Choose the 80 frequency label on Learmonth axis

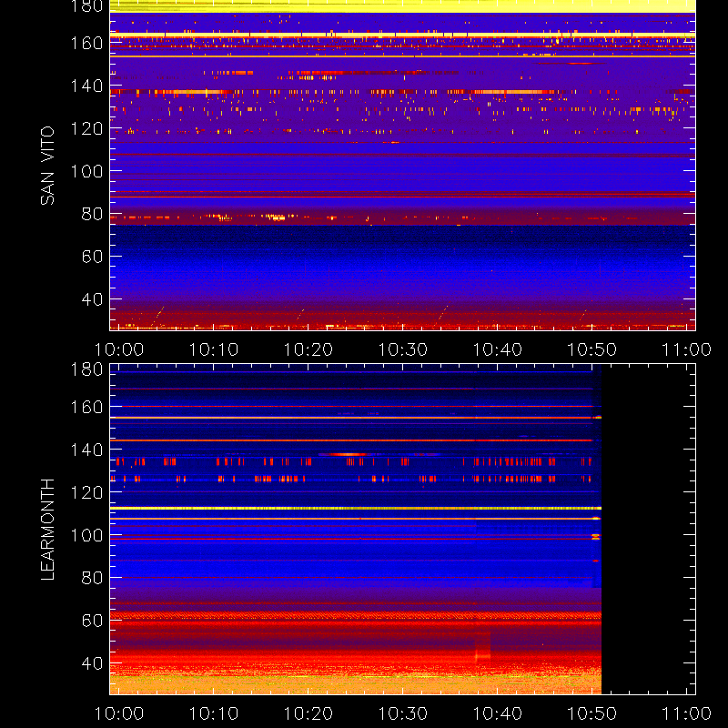[x=93, y=578]
